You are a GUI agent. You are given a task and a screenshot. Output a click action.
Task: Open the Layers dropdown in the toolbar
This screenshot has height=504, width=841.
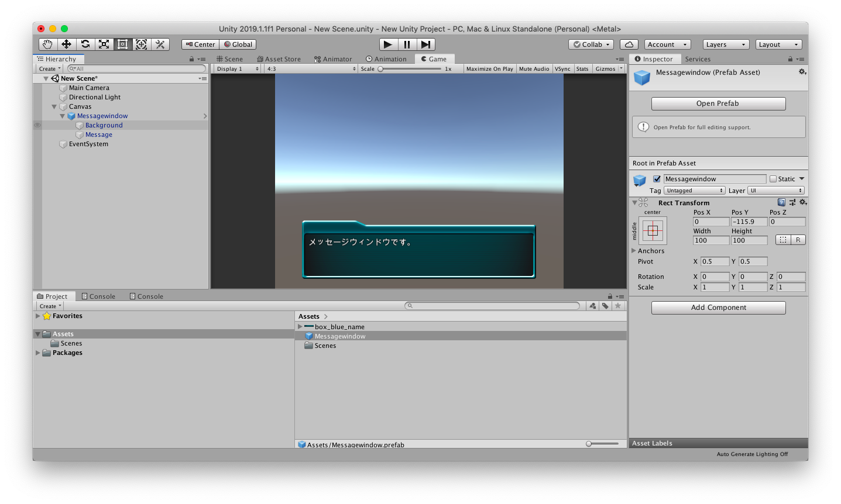coord(725,44)
